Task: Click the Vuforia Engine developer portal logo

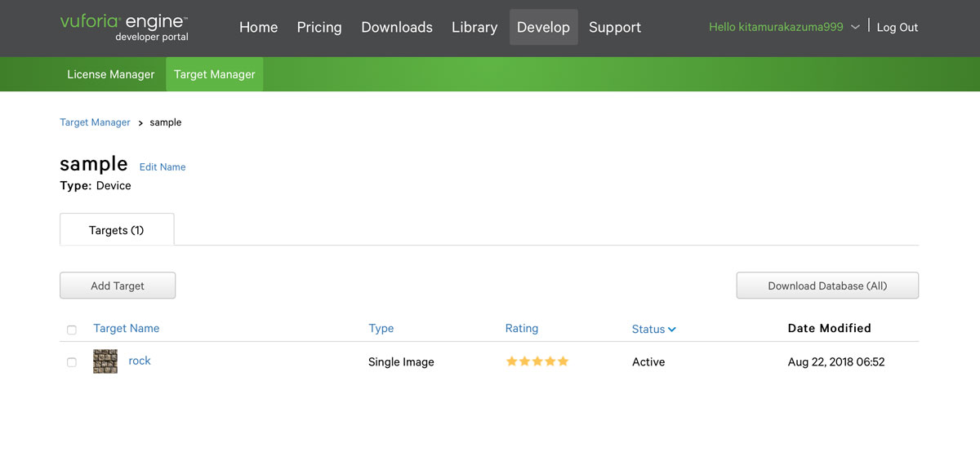Action: point(124,27)
